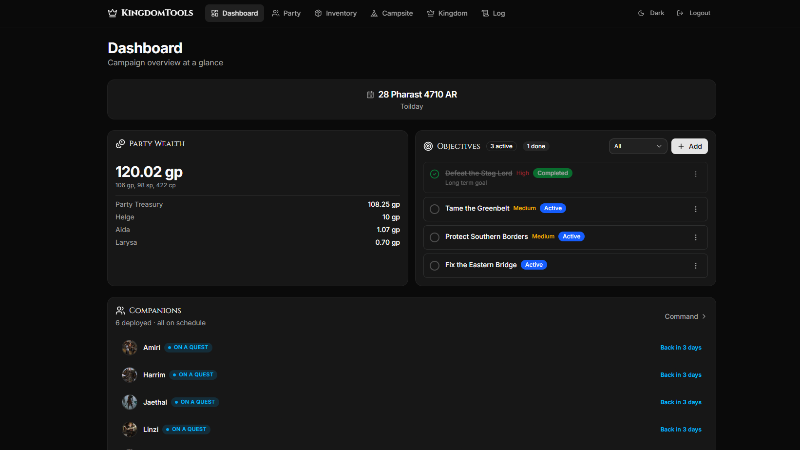The width and height of the screenshot is (800, 450).
Task: Mark Fix the Eastern Bridge as complete
Action: pos(434,266)
